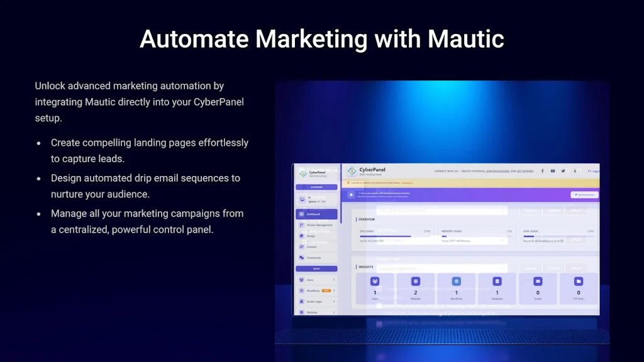Click the WordPress icon in the sidebar
The width and height of the screenshot is (644, 362).
click(301, 290)
